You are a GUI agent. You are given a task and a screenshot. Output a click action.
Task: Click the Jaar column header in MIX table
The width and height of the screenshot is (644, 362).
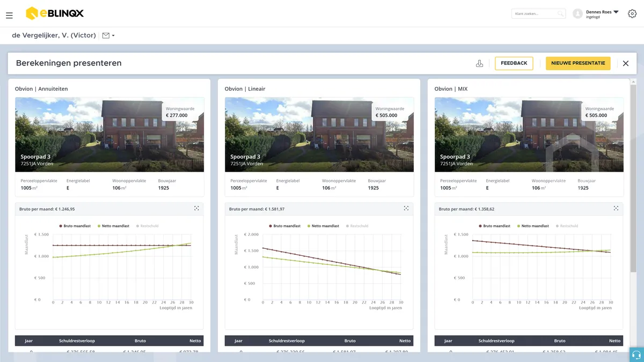coord(448,341)
